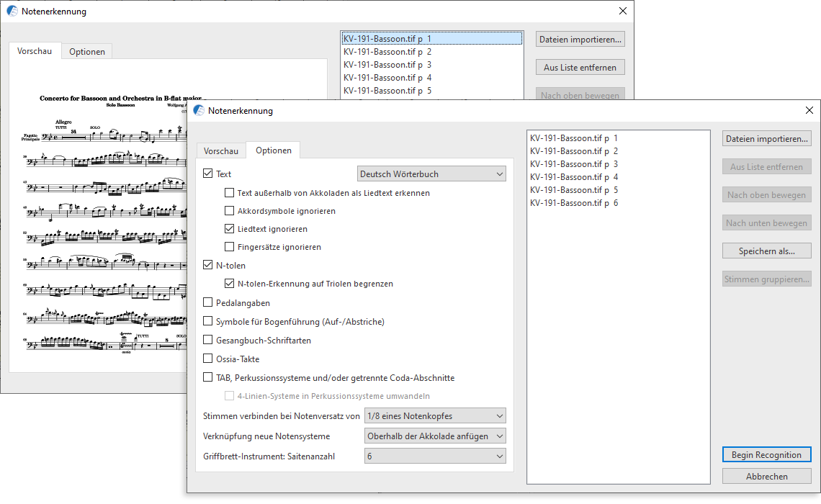
Task: Click Dateien importieren... in the front dialog
Action: (766, 139)
